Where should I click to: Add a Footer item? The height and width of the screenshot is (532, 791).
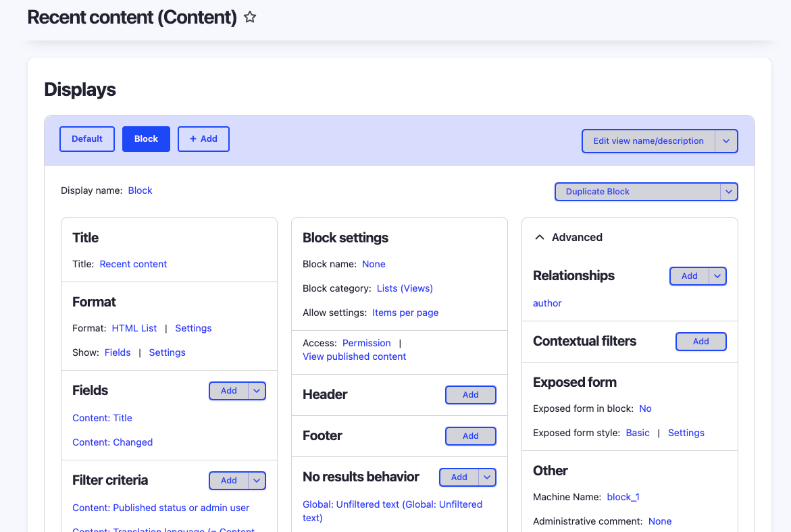471,436
